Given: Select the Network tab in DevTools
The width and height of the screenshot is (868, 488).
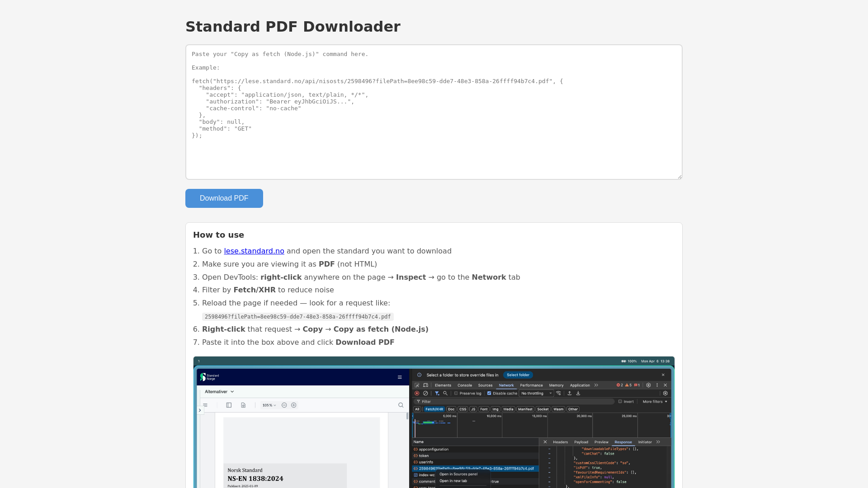Looking at the screenshot, I should [506, 385].
